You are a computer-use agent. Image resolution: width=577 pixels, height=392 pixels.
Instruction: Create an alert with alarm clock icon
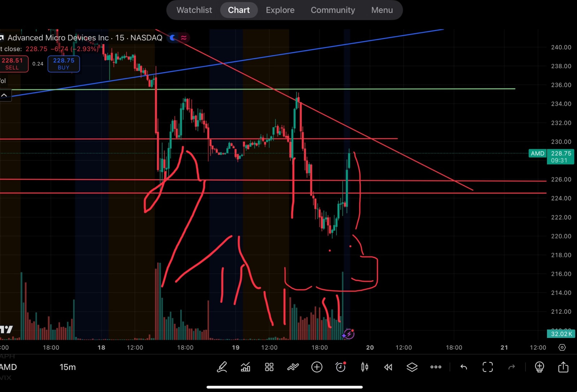(x=340, y=367)
